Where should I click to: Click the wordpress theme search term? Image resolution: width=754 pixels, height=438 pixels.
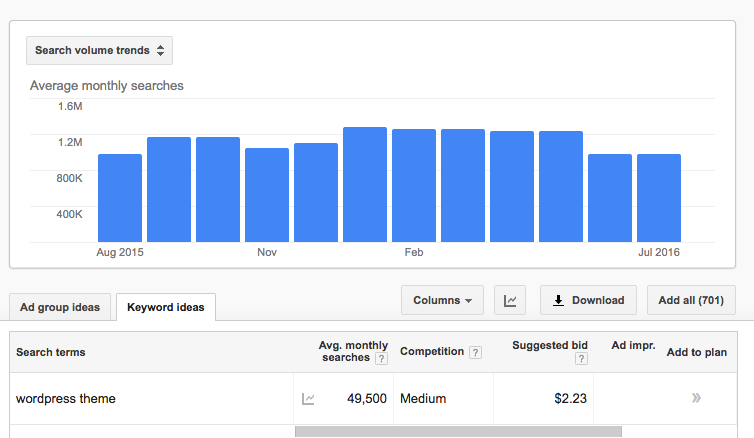coord(66,399)
